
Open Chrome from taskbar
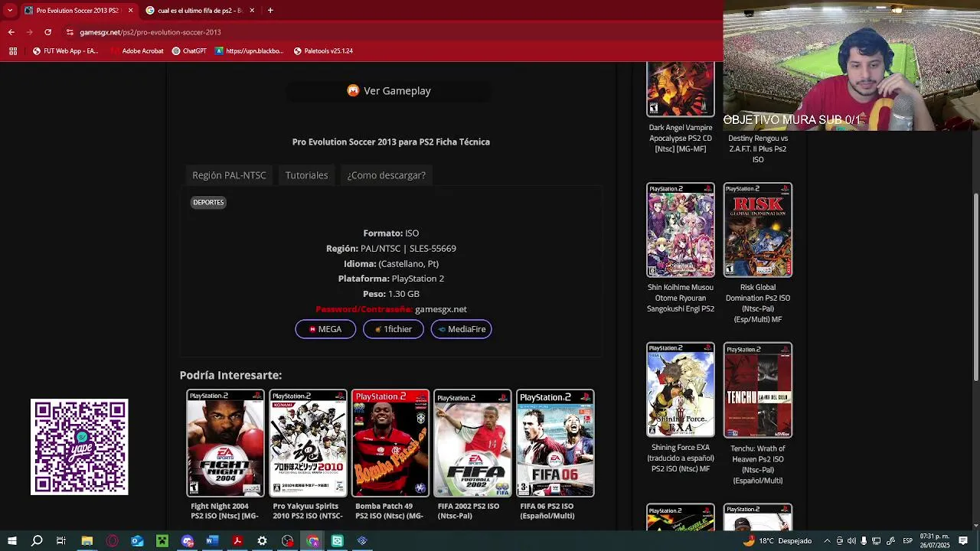coord(312,541)
